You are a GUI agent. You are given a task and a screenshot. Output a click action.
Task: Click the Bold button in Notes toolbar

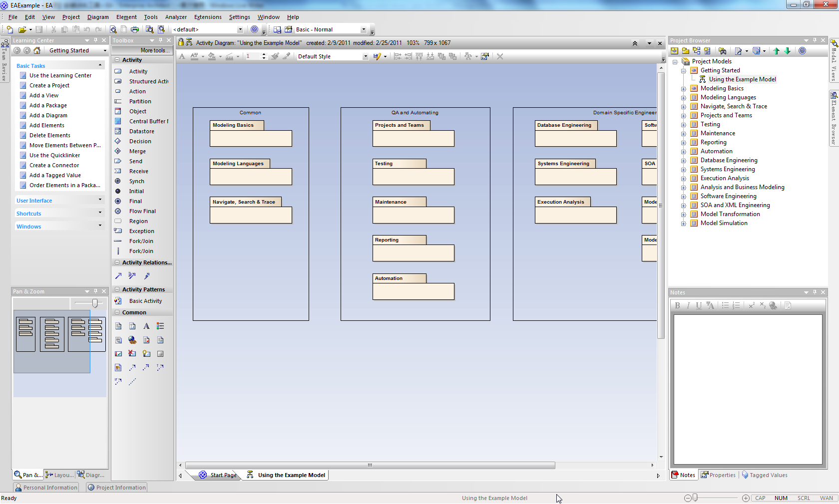point(678,305)
